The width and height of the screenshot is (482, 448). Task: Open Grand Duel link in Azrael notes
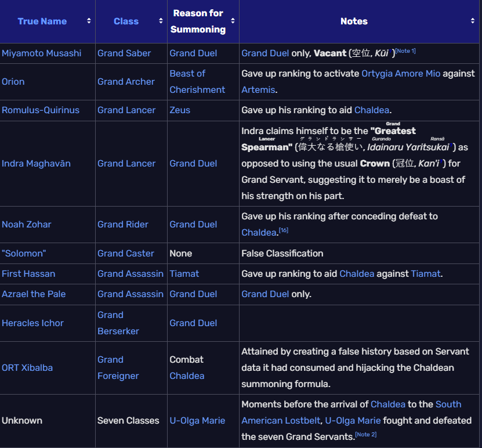tap(265, 294)
